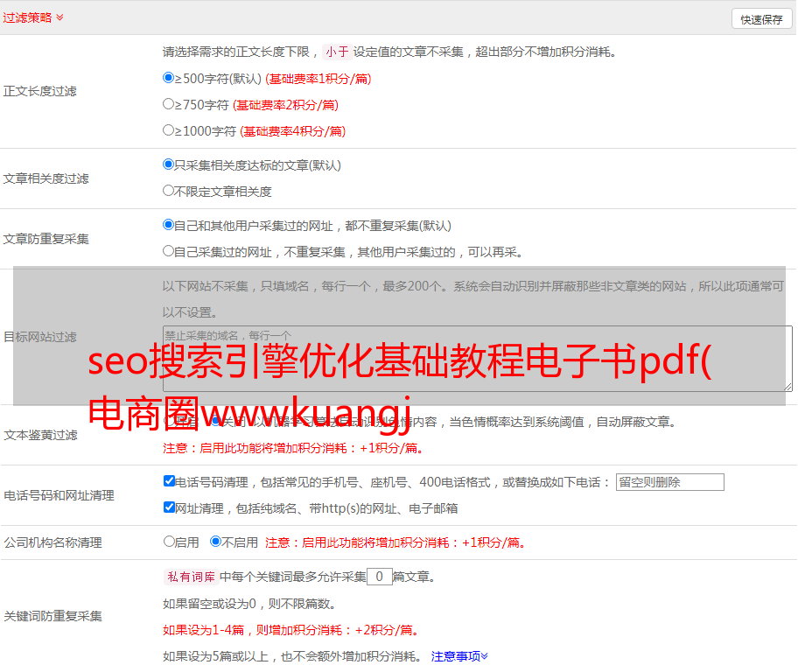Click the 文本鉴黄过滤 row label
This screenshot has height=672, width=798.
click(41, 435)
